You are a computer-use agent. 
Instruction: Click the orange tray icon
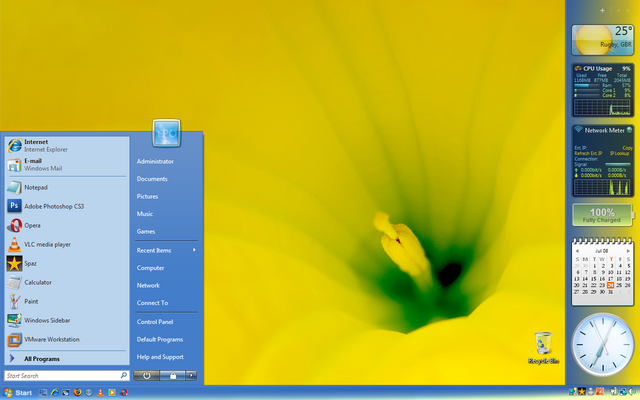pos(600,391)
